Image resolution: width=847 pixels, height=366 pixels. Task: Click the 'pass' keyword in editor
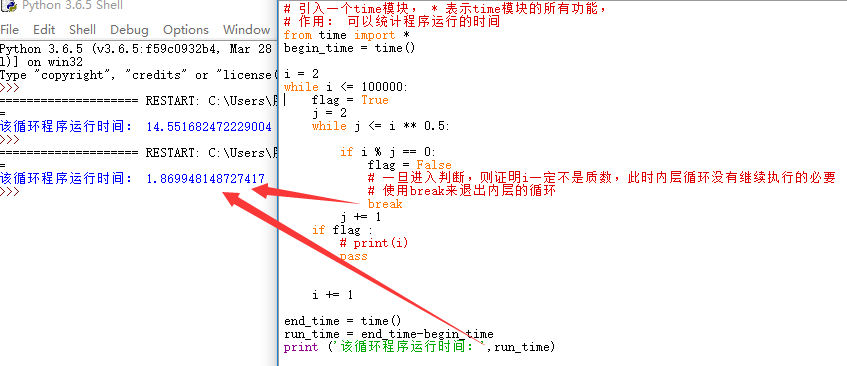click(353, 256)
